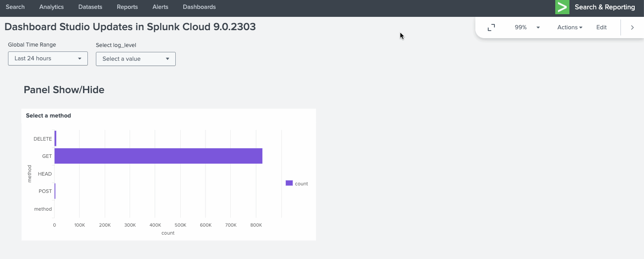Click the 99% zoom value
The width and height of the screenshot is (644, 259).
coord(521,27)
